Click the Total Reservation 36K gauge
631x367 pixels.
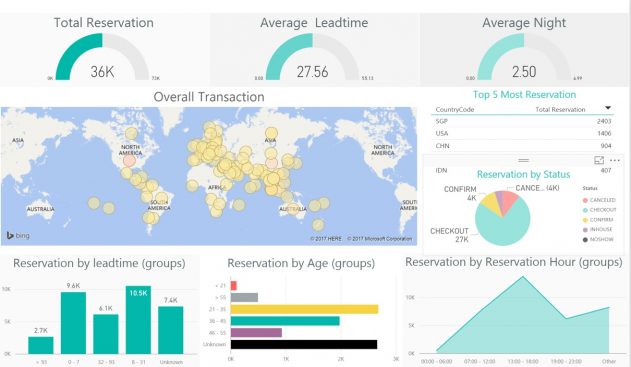pyautogui.click(x=102, y=56)
